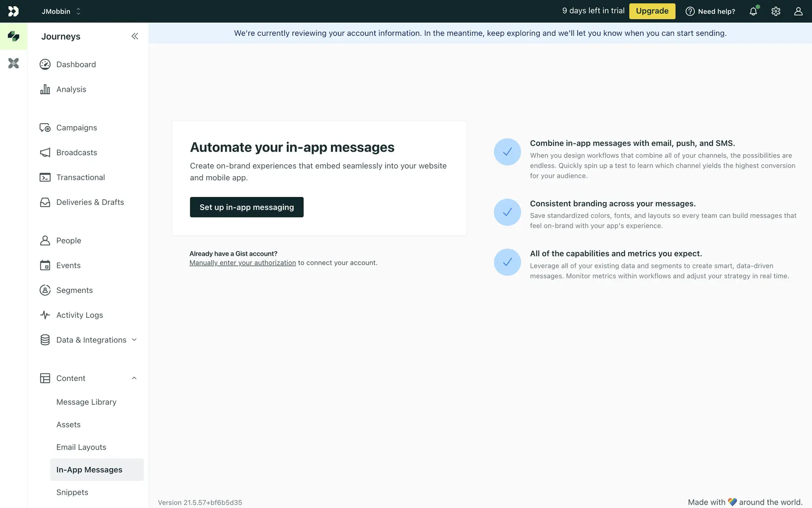The image size is (812, 508).
Task: Switch to the Data Pipelines icon in left rail
Action: coord(14,63)
